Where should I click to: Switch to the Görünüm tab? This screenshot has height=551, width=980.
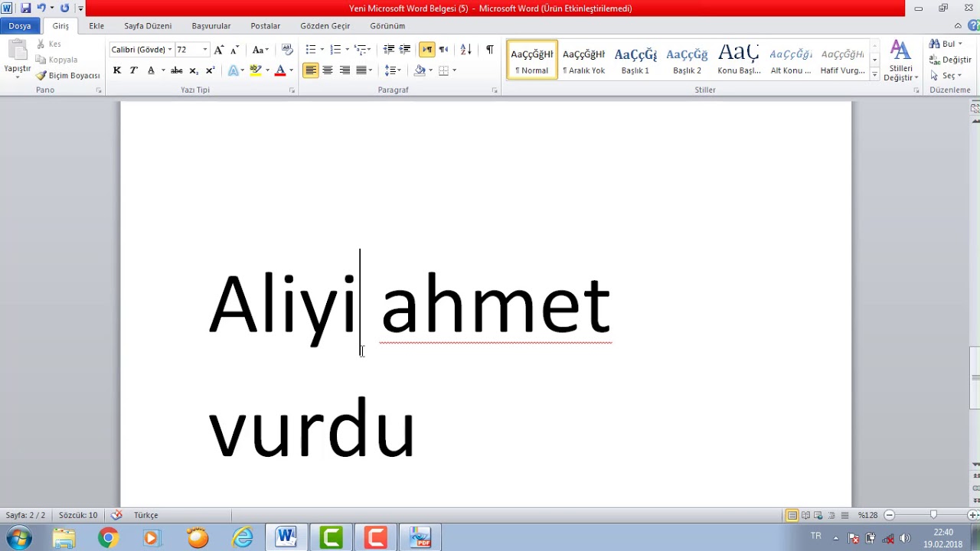click(x=387, y=26)
